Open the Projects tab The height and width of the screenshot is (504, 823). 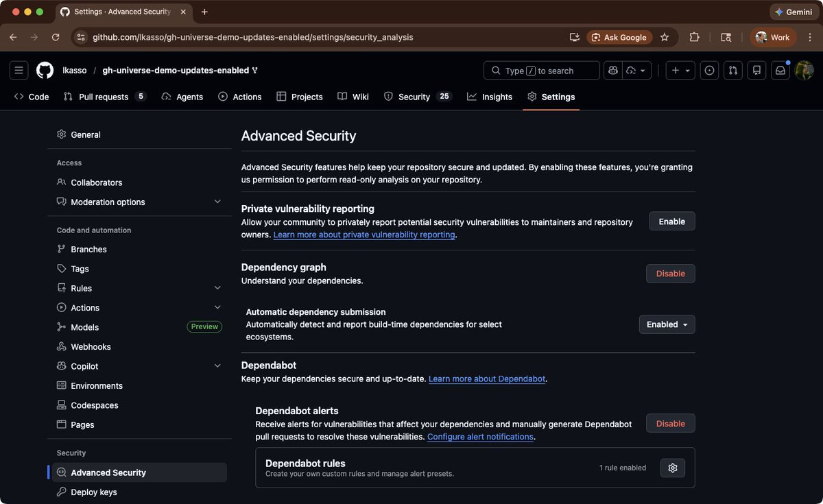pyautogui.click(x=300, y=97)
